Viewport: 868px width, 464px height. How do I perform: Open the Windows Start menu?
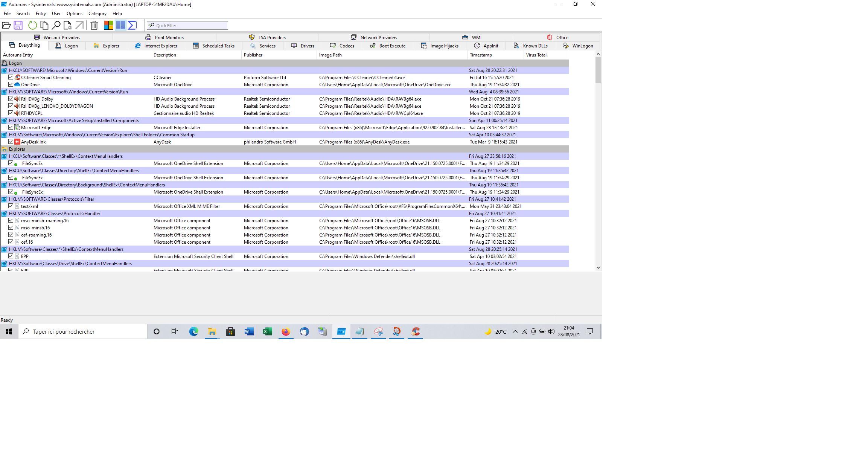point(9,331)
